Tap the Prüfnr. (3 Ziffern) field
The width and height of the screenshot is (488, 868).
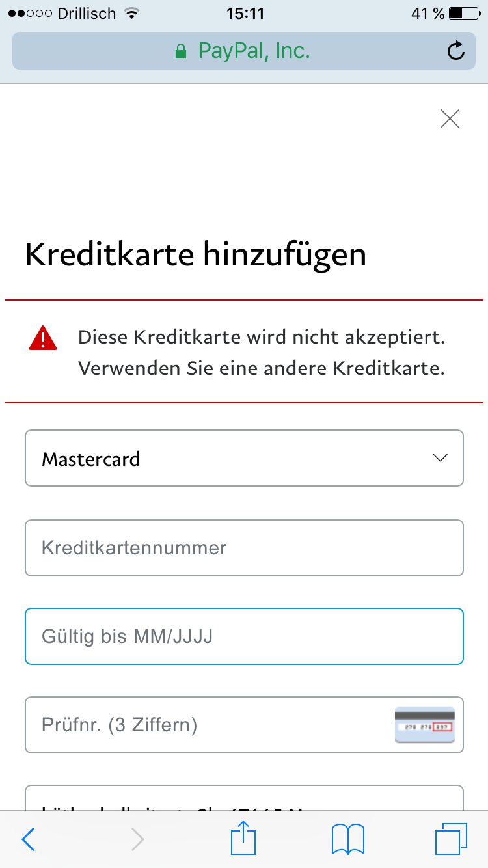[244, 725]
